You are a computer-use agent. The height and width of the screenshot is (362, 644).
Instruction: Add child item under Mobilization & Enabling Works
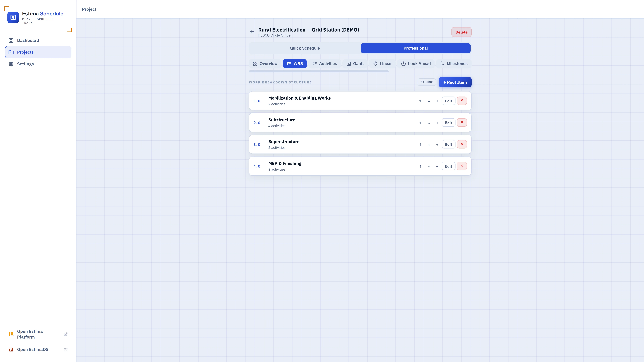click(x=437, y=101)
